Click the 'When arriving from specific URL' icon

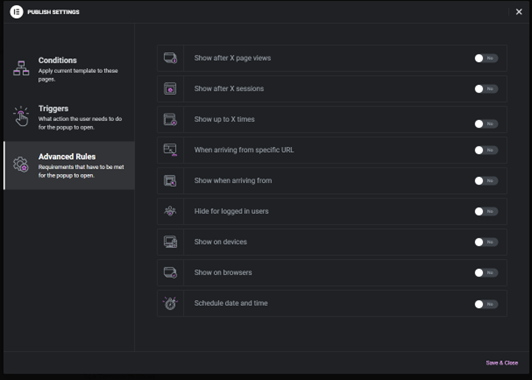coord(170,150)
